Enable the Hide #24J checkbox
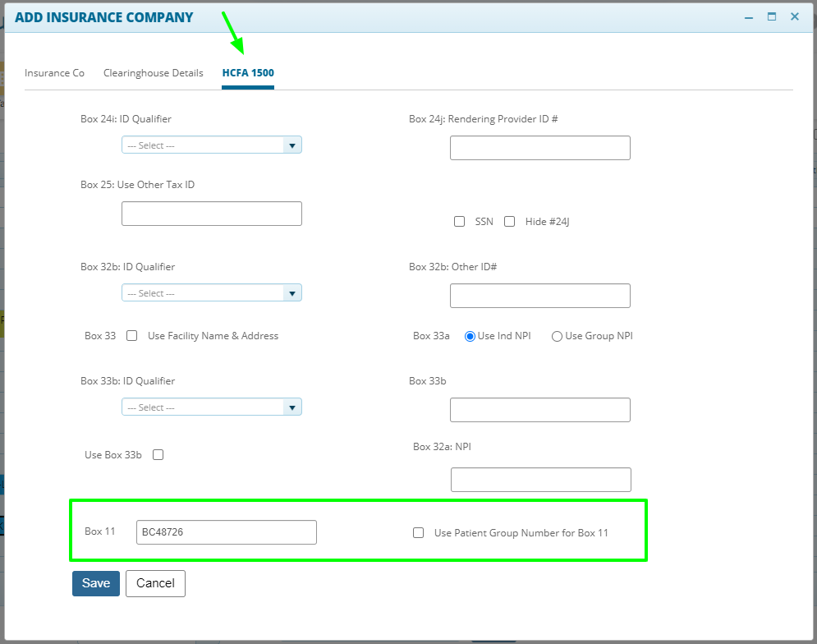 point(510,222)
